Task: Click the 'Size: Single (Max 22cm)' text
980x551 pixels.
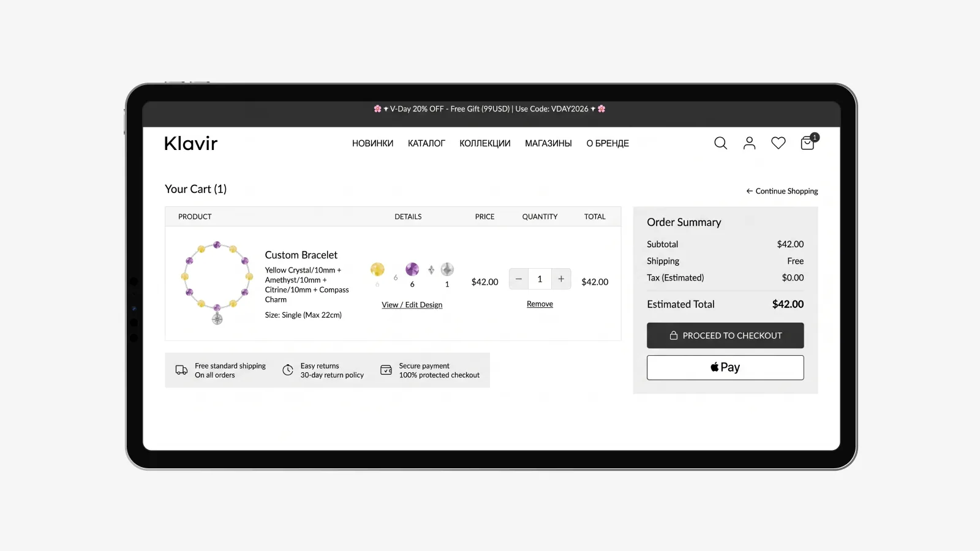Action: pos(303,315)
